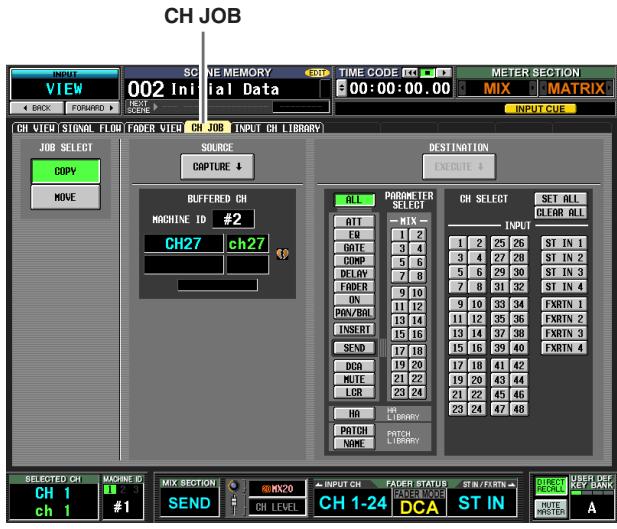This screenshot has width=617, height=529.
Task: Switch to the CH VIEW tab
Action: click(35, 128)
